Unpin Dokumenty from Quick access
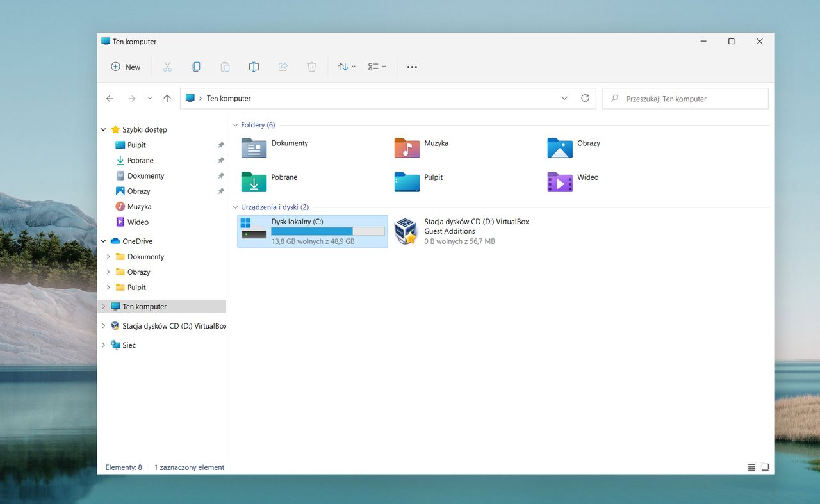Image resolution: width=820 pixels, height=504 pixels. point(220,175)
